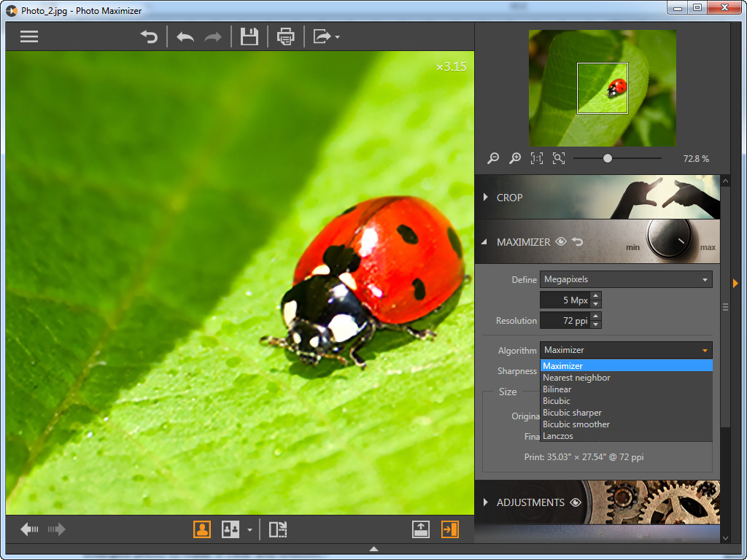
Task: Click the zoom out magnifier icon
Action: click(493, 158)
